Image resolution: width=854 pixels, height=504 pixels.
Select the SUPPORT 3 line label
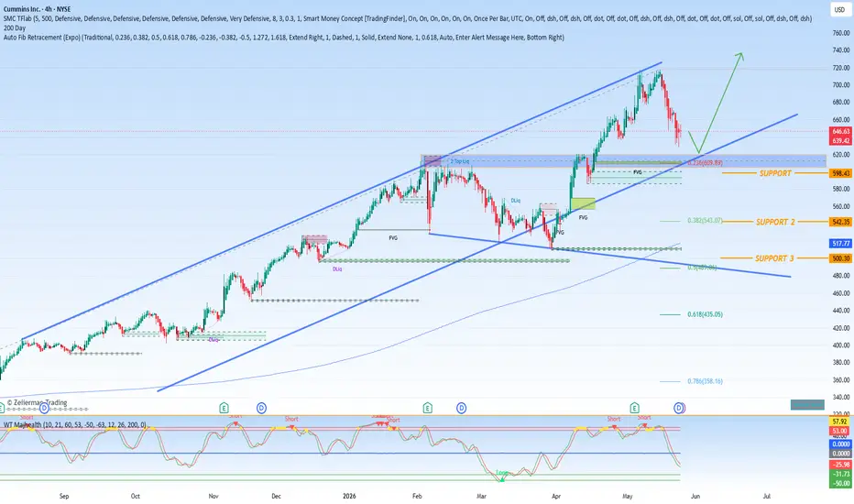(x=774, y=258)
